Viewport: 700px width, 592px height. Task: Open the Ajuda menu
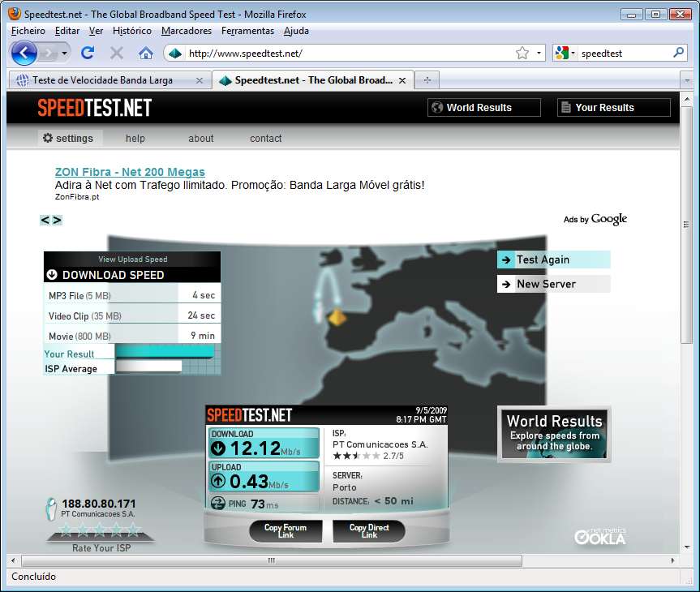pyautogui.click(x=296, y=31)
